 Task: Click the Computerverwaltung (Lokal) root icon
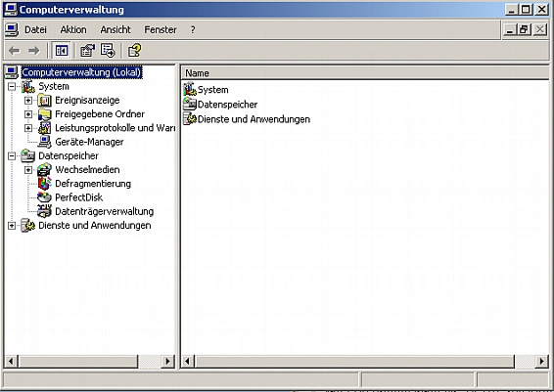12,72
